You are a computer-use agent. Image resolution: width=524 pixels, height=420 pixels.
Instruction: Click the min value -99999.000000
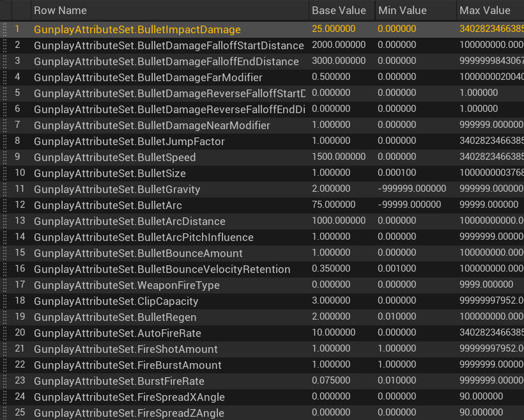tap(410, 205)
